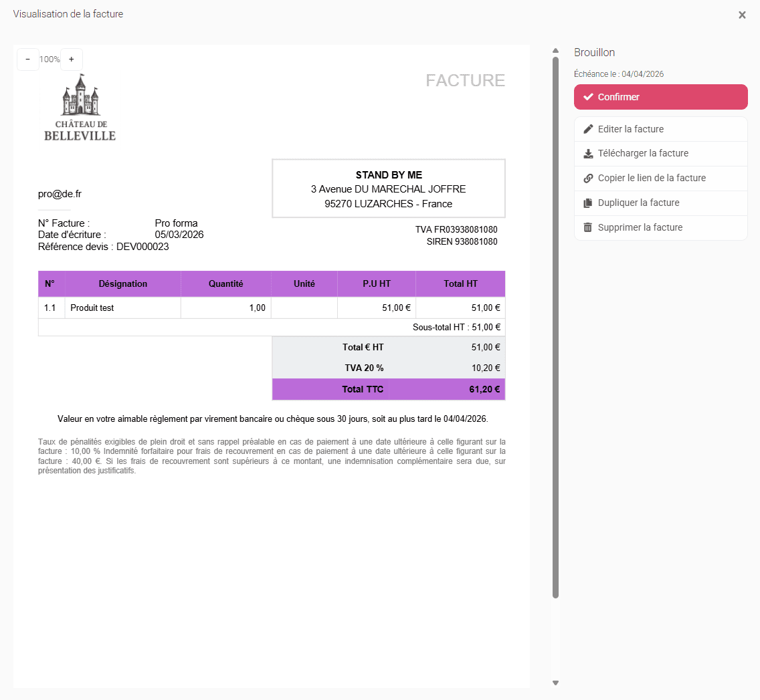Click the purple Total TTC row
The image size is (760, 700).
point(388,389)
